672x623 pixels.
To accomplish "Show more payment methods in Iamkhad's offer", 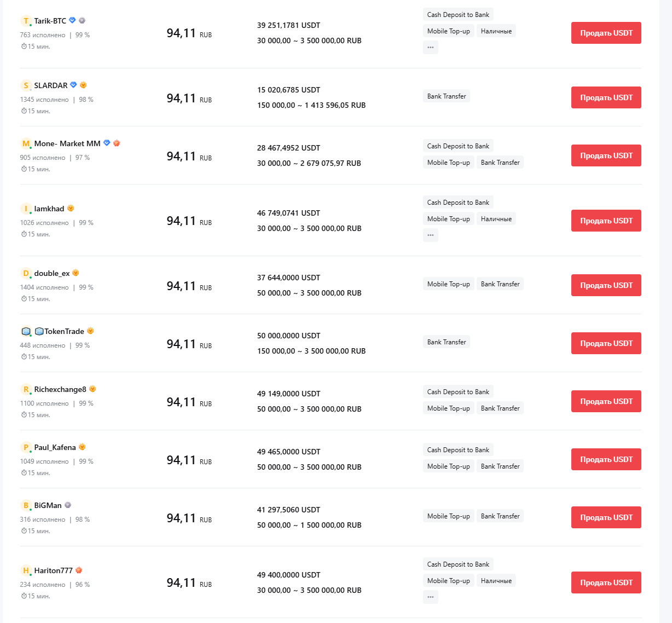I will tap(431, 235).
